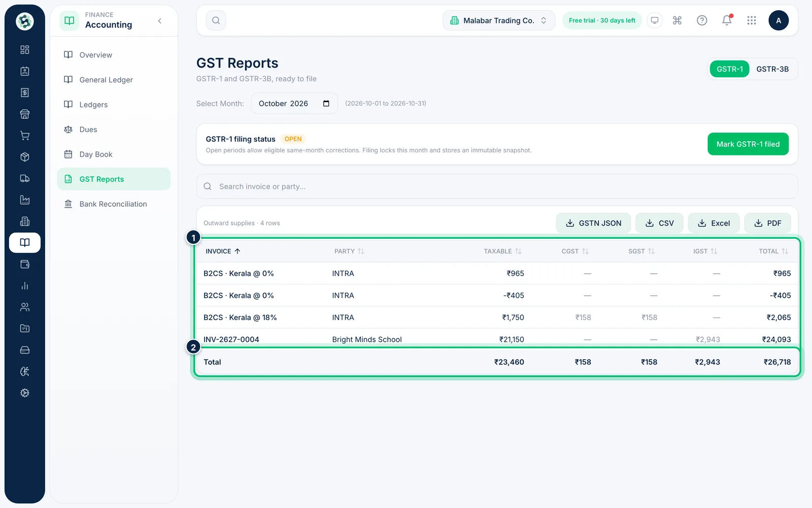Open the settings gear icon in sidebar
The width and height of the screenshot is (812, 508).
click(x=24, y=393)
